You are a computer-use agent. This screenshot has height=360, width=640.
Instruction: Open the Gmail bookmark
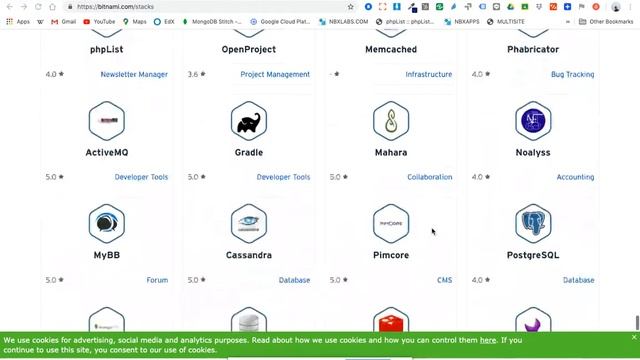[x=63, y=22]
